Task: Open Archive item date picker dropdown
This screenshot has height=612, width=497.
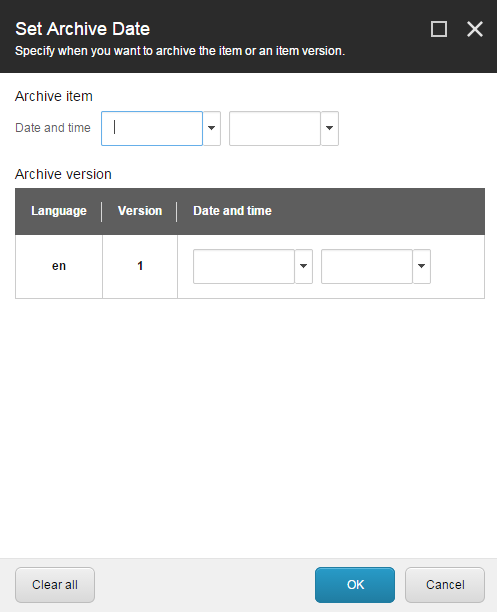Action: [212, 128]
